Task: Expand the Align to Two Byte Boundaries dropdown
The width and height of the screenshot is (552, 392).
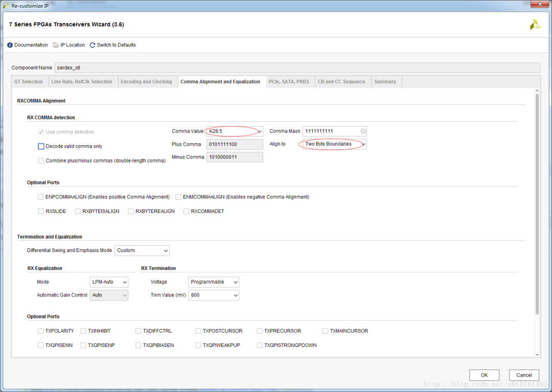Action: click(x=334, y=144)
